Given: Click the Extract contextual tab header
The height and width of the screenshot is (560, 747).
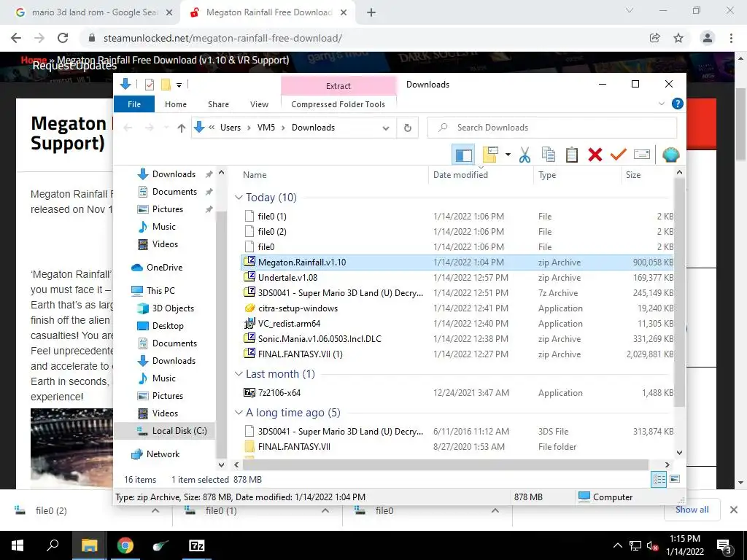Looking at the screenshot, I should [x=338, y=86].
